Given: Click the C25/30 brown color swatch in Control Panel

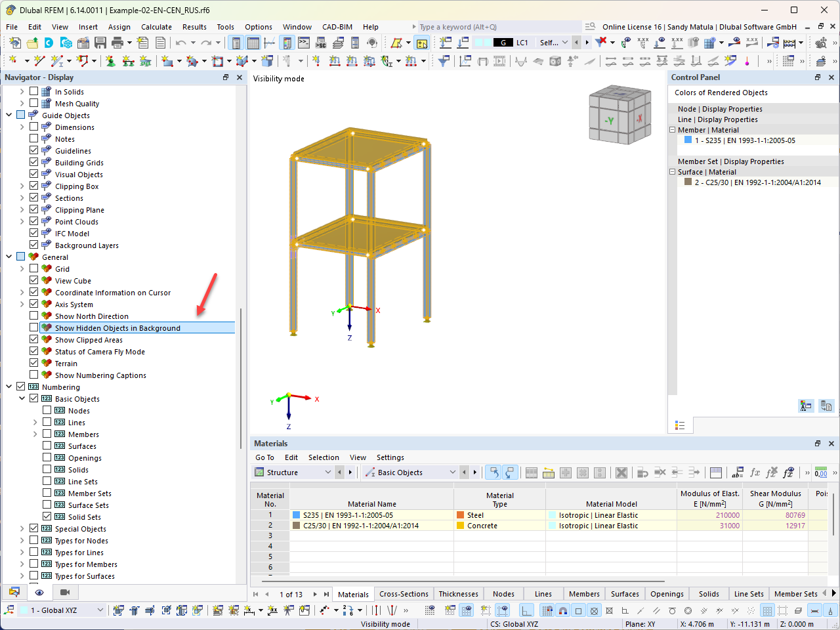Looking at the screenshot, I should click(x=688, y=182).
